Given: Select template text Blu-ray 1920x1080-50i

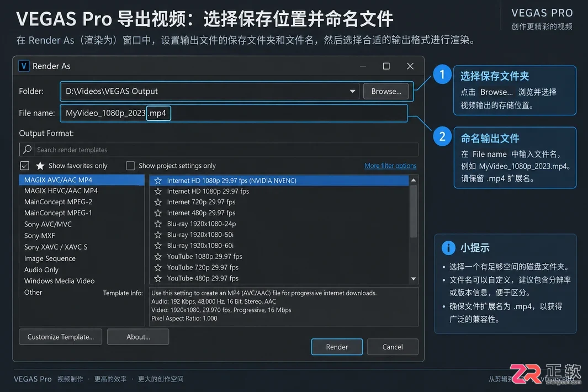Looking at the screenshot, I should [x=200, y=235].
